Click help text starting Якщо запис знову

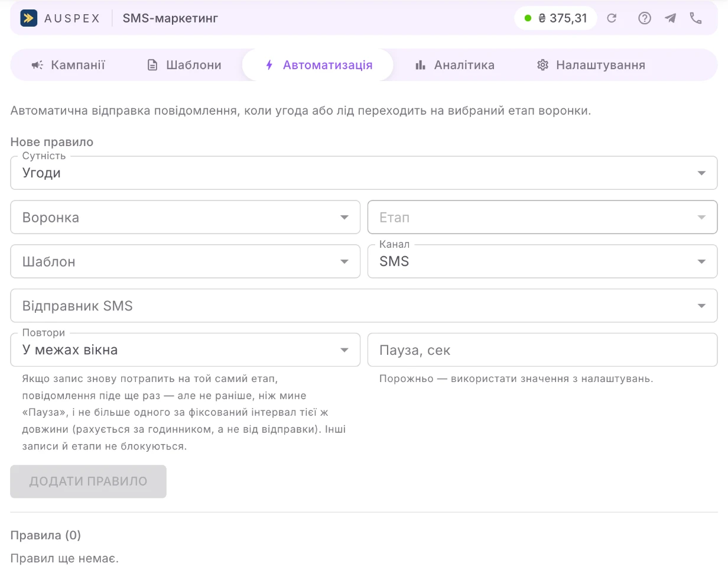pos(184,412)
